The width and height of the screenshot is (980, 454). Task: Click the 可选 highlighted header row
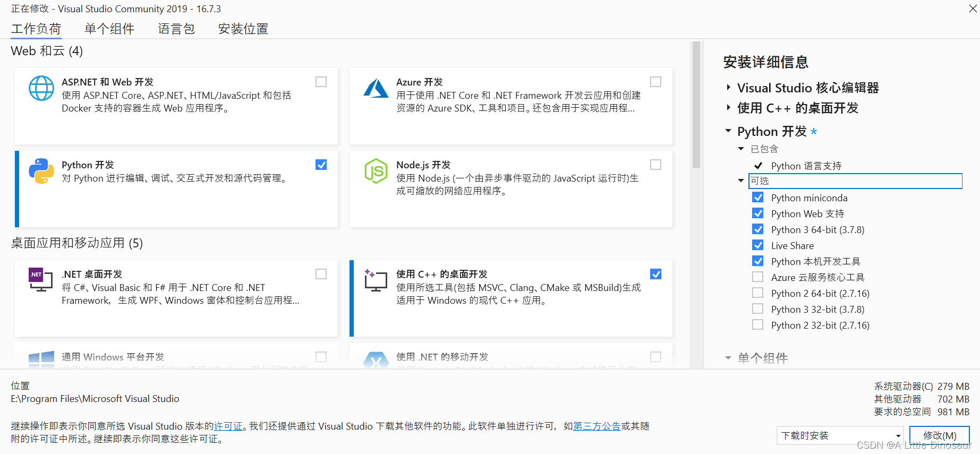point(855,181)
